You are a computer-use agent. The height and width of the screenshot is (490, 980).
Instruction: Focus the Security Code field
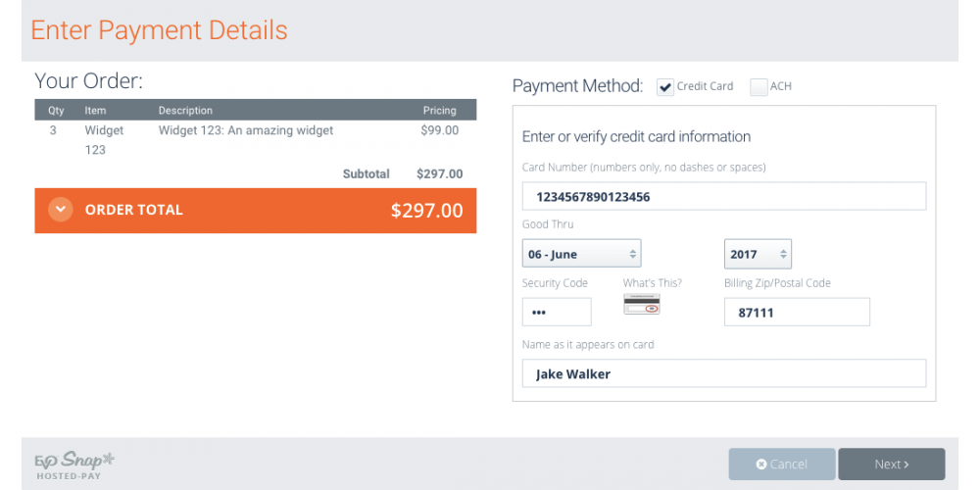tap(557, 312)
